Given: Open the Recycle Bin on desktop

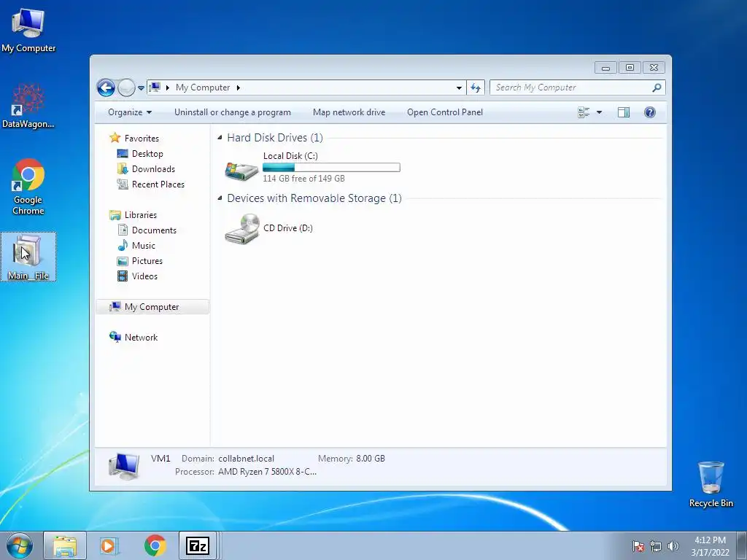Looking at the screenshot, I should (x=711, y=484).
